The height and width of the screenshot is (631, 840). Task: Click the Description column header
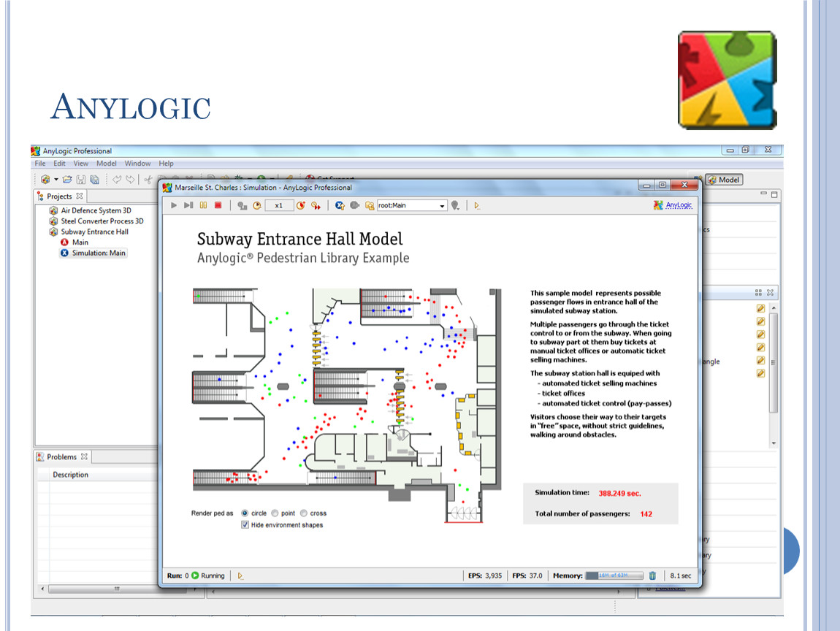pyautogui.click(x=71, y=475)
